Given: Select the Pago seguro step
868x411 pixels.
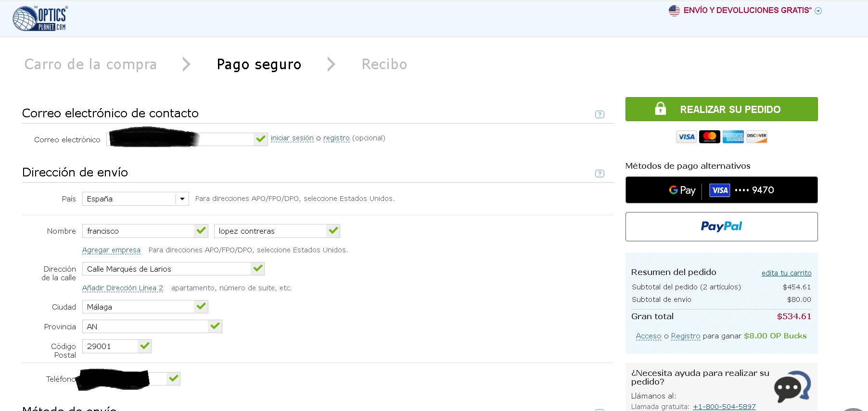Looking at the screenshot, I should 259,64.
